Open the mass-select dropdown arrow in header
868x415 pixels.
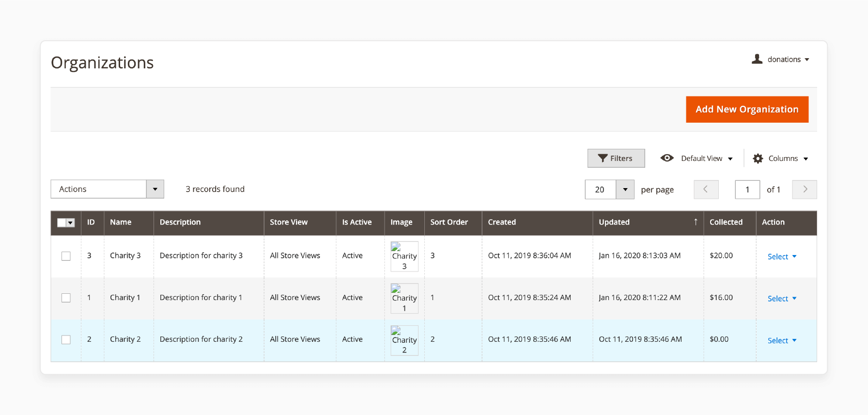click(x=71, y=223)
